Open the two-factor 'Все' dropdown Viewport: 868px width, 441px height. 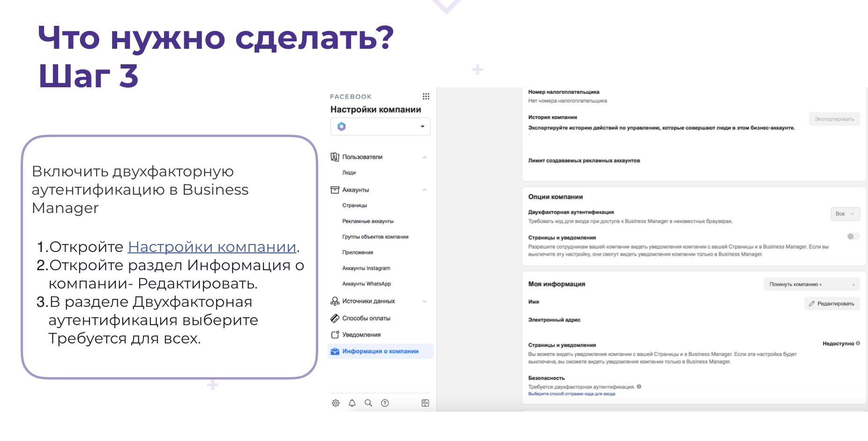[845, 214]
